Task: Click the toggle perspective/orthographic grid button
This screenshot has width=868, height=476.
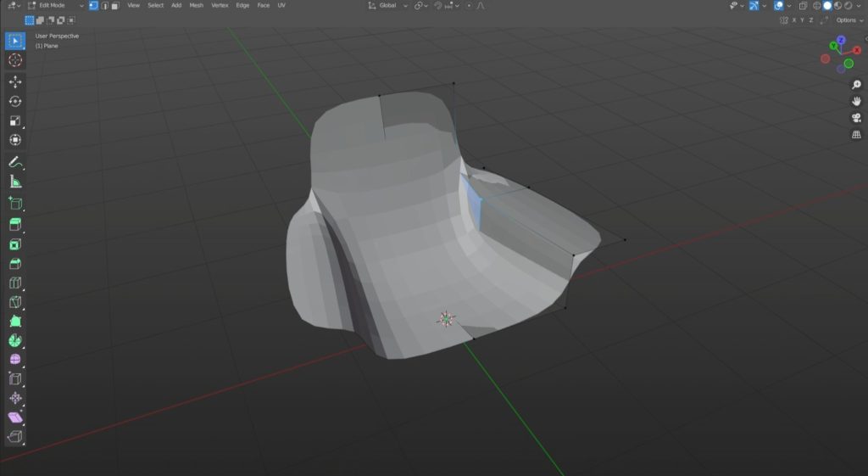Action: (x=856, y=134)
